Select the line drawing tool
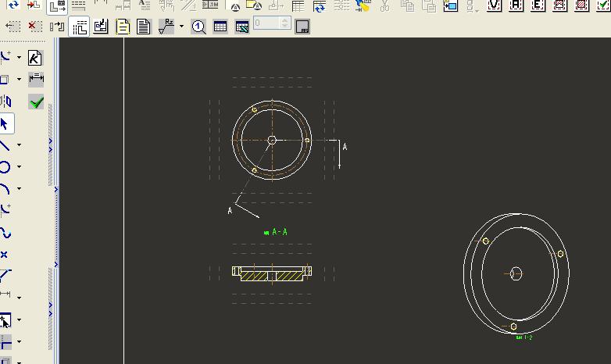Screen dimensions: 611x364 4,145
